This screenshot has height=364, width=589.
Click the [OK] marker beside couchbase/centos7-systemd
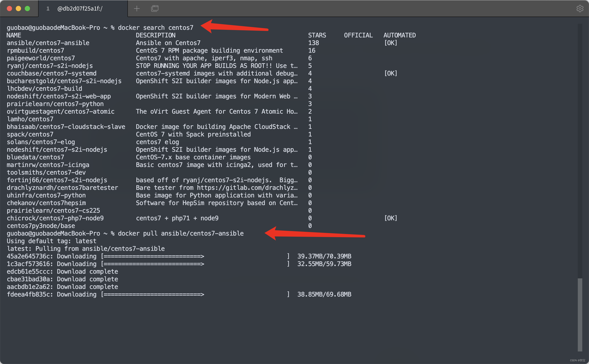[x=390, y=73]
